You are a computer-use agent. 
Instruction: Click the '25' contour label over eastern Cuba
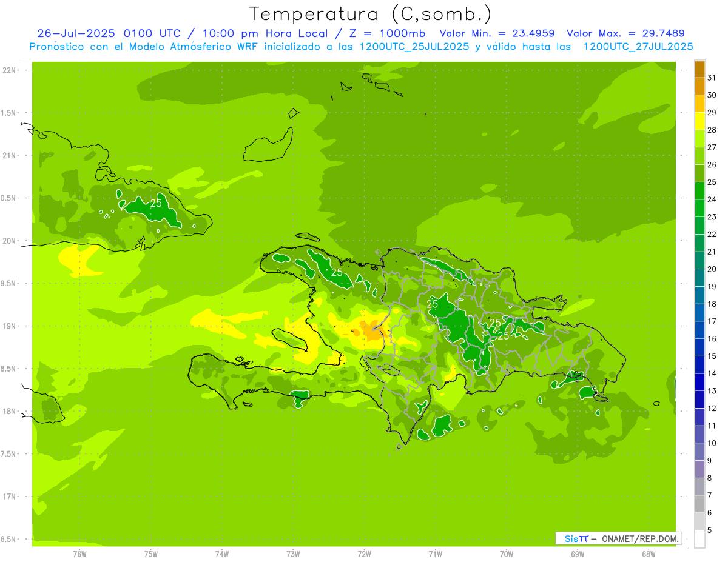tap(156, 203)
